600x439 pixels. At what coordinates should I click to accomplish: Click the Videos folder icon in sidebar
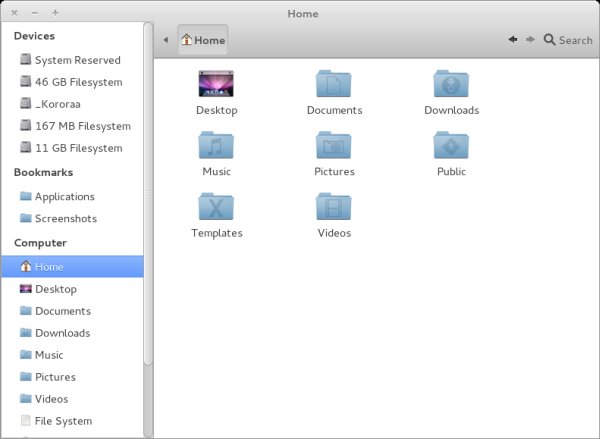point(25,398)
